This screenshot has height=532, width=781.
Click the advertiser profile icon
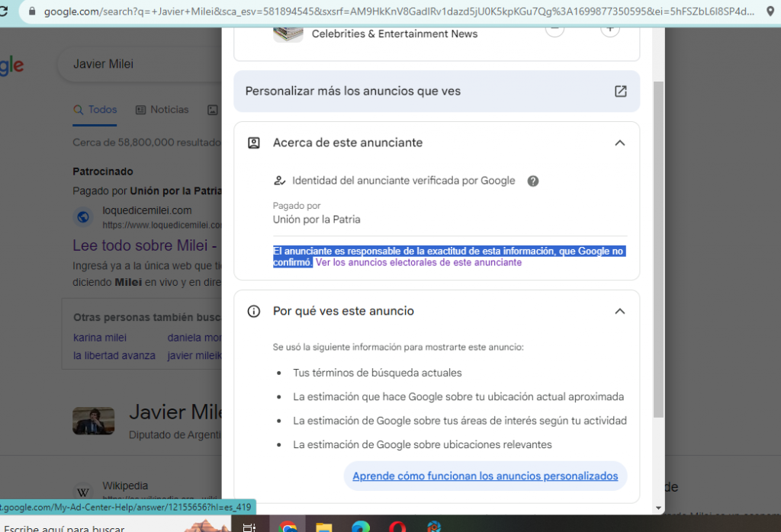(x=254, y=143)
